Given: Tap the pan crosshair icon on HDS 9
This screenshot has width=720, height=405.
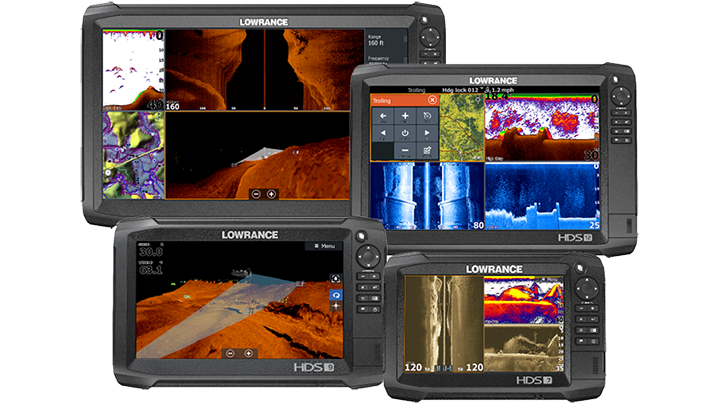Looking at the screenshot, I should 336,306.
